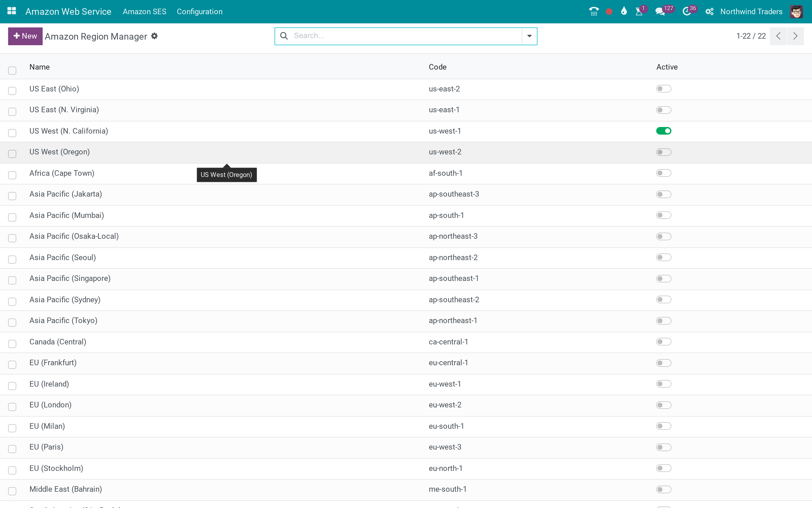This screenshot has height=508, width=812.
Task: Create a New region record
Action: coord(25,36)
